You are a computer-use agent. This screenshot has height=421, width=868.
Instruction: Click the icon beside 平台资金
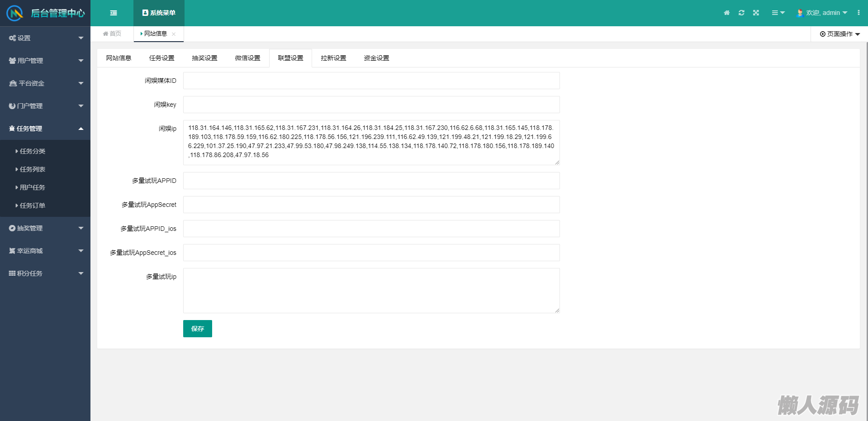[13, 83]
